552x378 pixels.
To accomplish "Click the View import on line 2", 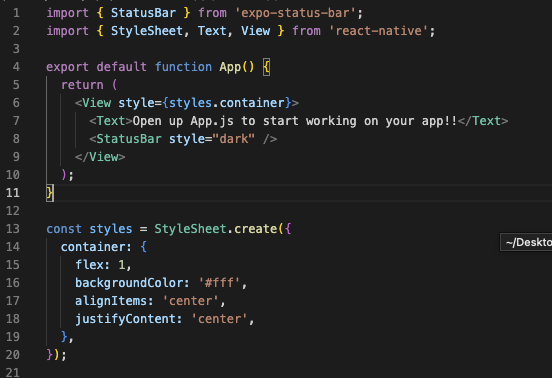I will (x=256, y=31).
